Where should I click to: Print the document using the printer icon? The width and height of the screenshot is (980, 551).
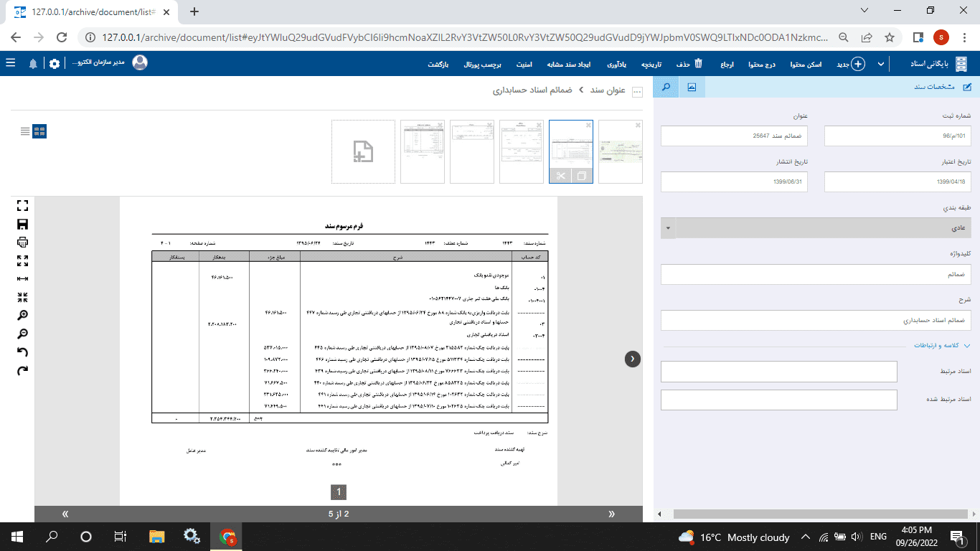[x=22, y=242]
